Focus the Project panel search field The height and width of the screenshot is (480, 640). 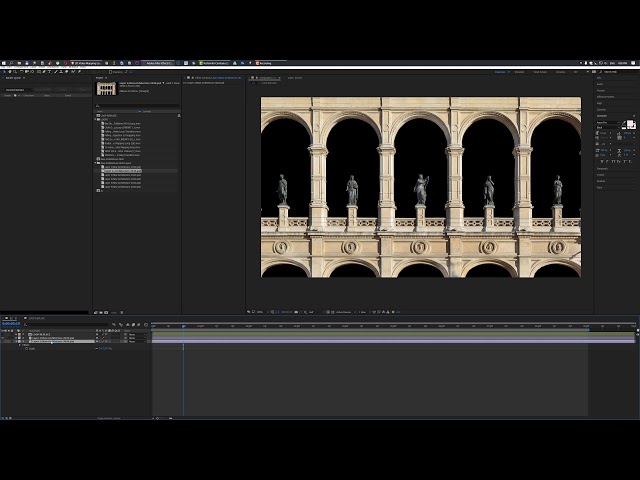138,106
